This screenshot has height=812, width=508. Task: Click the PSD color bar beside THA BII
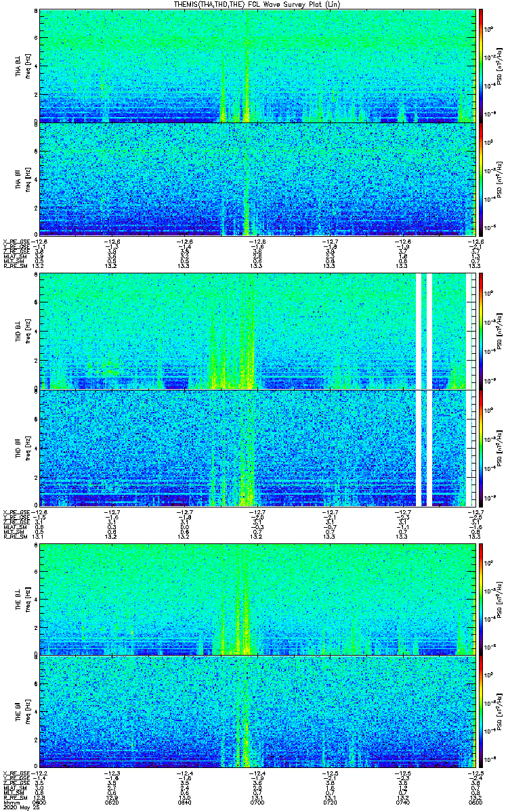(480, 179)
